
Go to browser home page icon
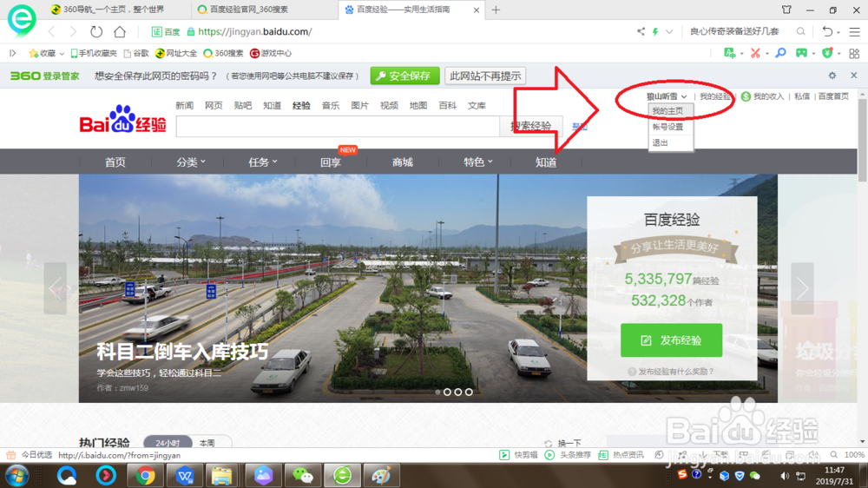tap(120, 31)
